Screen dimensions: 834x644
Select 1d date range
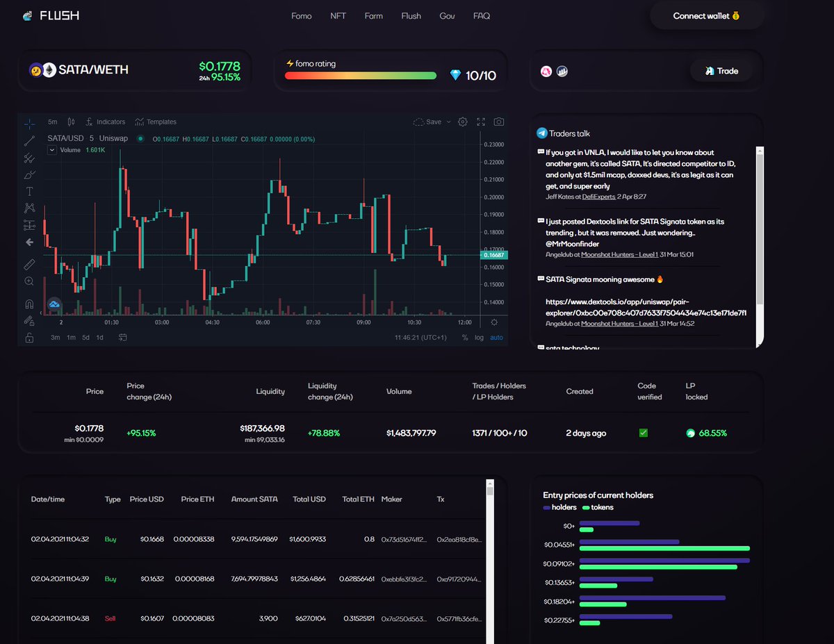[x=99, y=338]
